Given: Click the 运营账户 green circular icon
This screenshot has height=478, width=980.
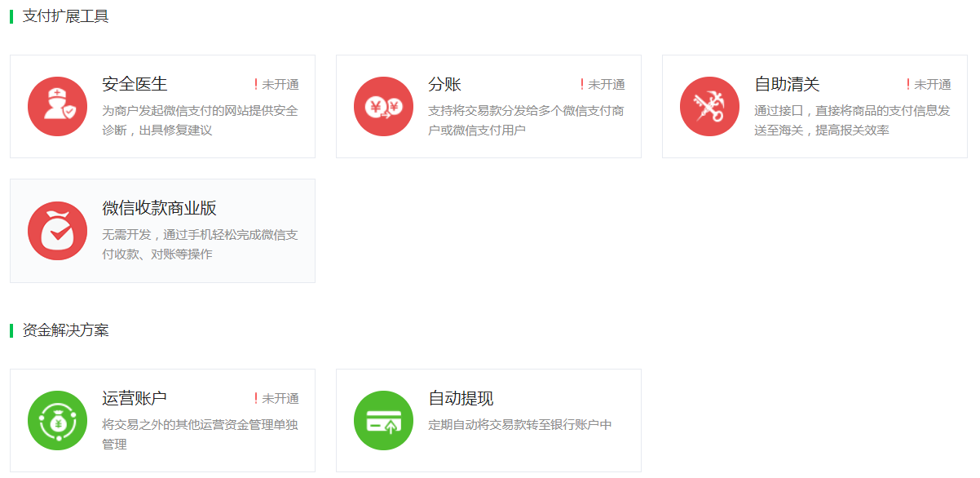Looking at the screenshot, I should [x=57, y=420].
